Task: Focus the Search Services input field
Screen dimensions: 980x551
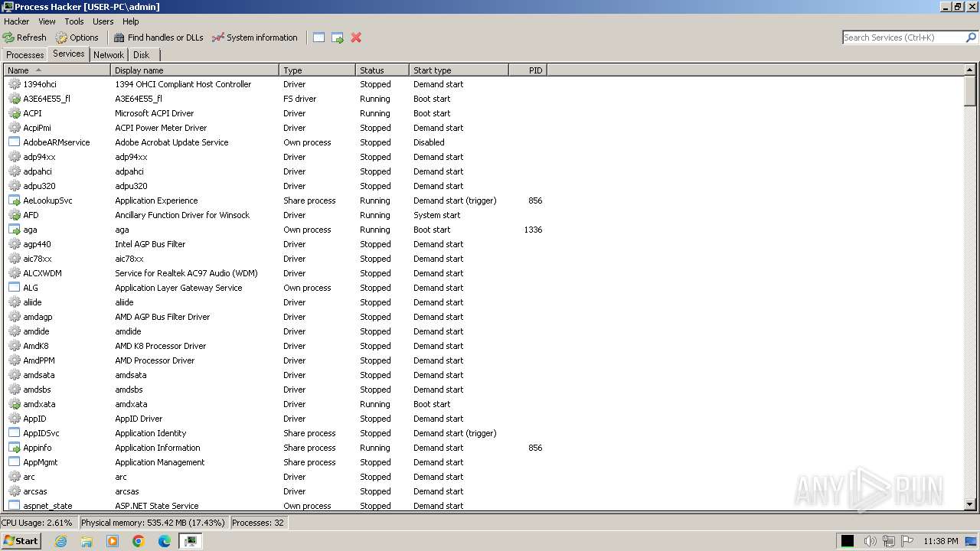Action: 903,37
